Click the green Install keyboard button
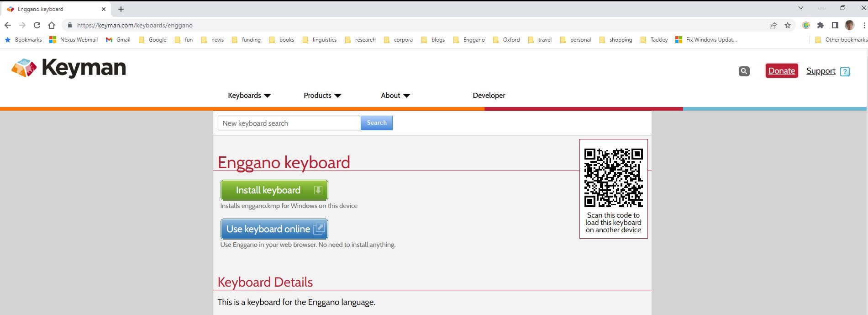This screenshot has width=868, height=315. coord(274,190)
